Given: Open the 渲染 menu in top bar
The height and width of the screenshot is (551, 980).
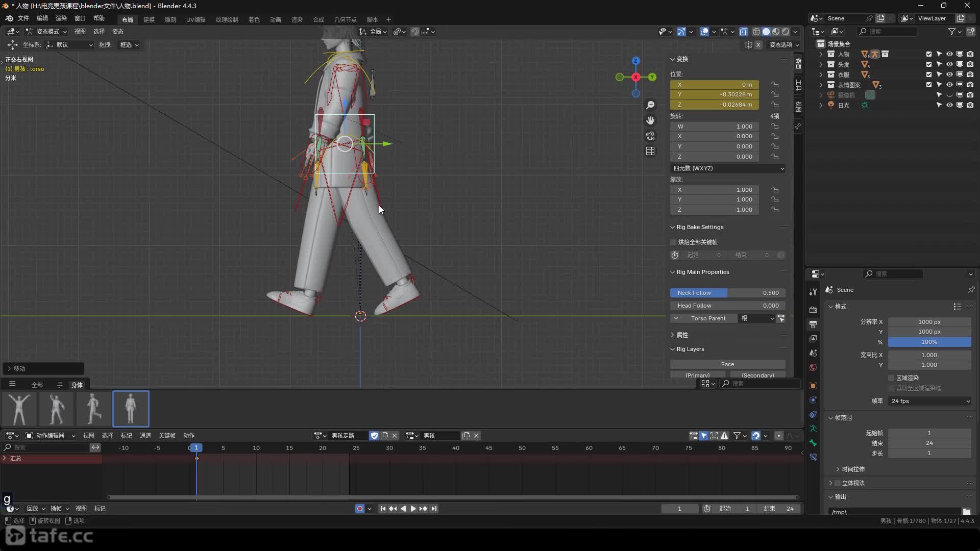Looking at the screenshot, I should pyautogui.click(x=61, y=18).
